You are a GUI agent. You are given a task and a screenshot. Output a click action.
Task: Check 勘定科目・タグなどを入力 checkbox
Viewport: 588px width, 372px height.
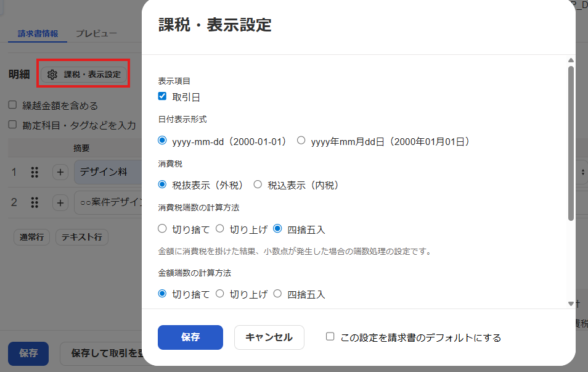[x=12, y=125]
